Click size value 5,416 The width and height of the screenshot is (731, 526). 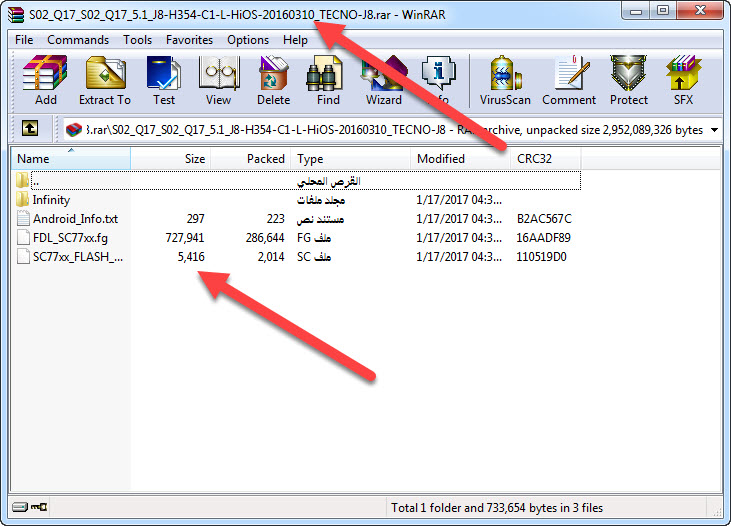point(191,257)
